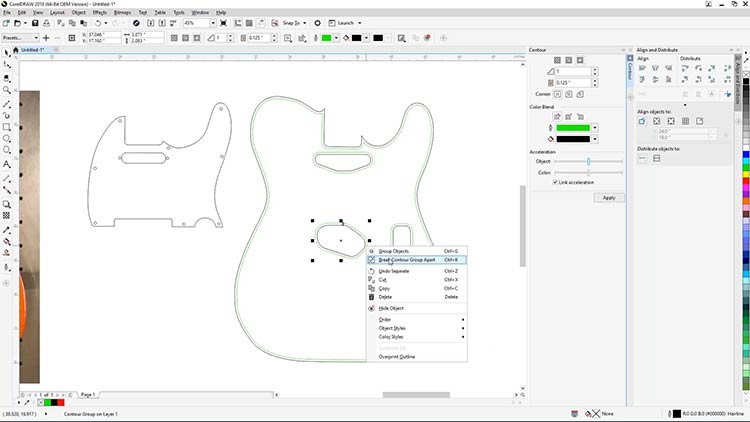Select the Color Eyedropper tool
This screenshot has height=422, width=750.
(x=6, y=230)
